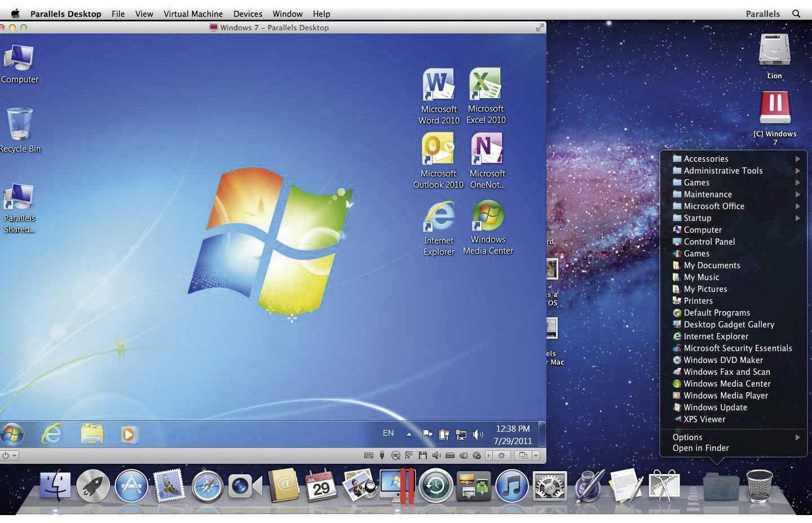Open iTunes from the Dock

click(x=511, y=486)
